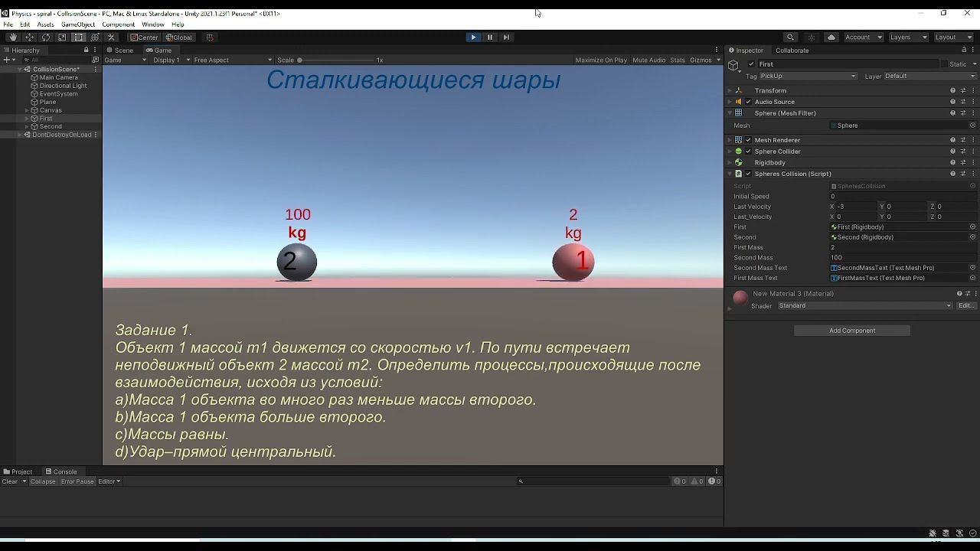Open the GameObject menu
Screen dimensions: 980x551
click(x=78, y=24)
